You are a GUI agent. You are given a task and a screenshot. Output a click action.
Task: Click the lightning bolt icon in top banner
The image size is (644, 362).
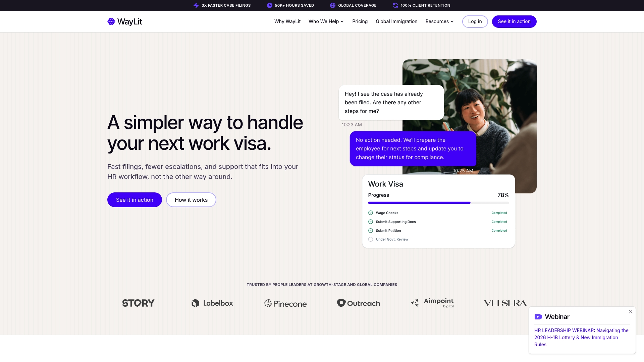coord(196,5)
